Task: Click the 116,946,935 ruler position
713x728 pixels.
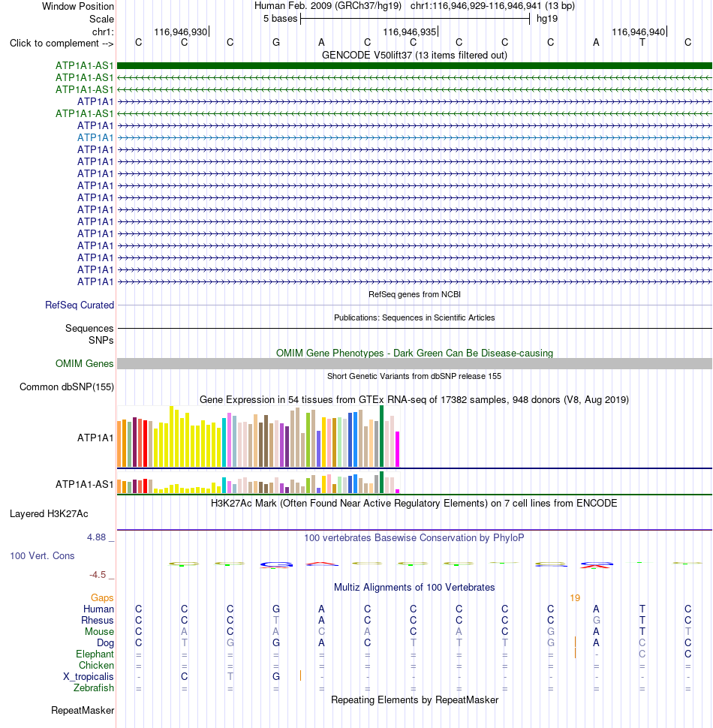Action: click(x=410, y=32)
